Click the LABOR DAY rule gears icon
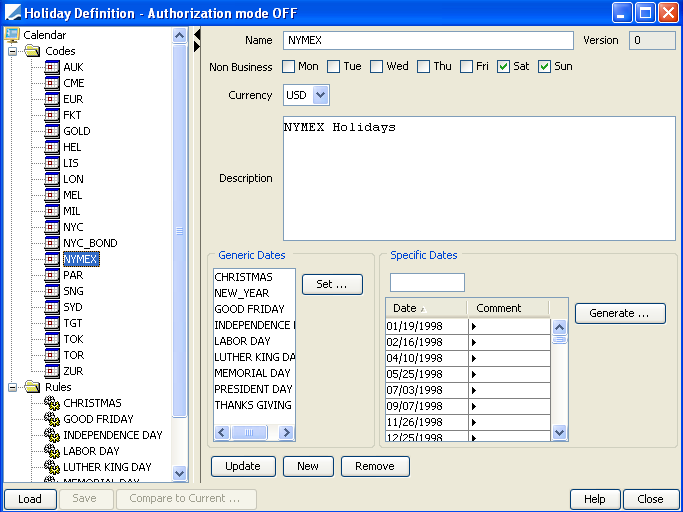Viewport: 683px width, 512px height. (52, 451)
